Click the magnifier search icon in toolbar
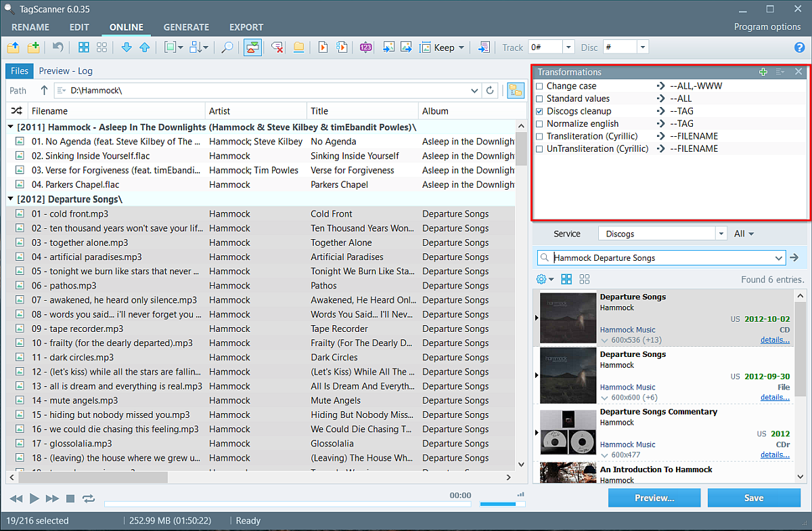812x531 pixels. tap(227, 47)
